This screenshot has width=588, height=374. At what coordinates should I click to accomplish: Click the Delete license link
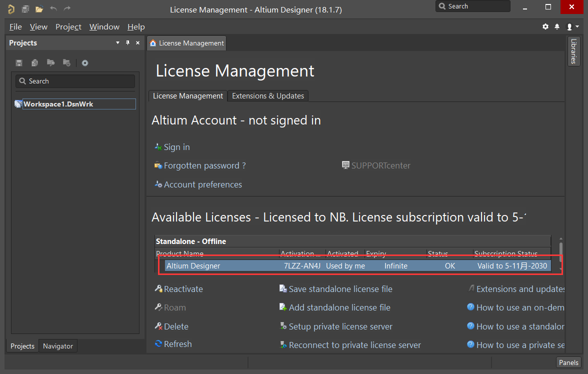click(x=176, y=326)
